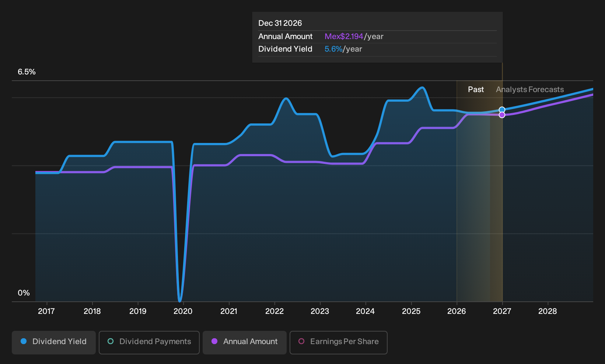Click the 2022 x-axis label
The height and width of the screenshot is (364, 605).
274,311
